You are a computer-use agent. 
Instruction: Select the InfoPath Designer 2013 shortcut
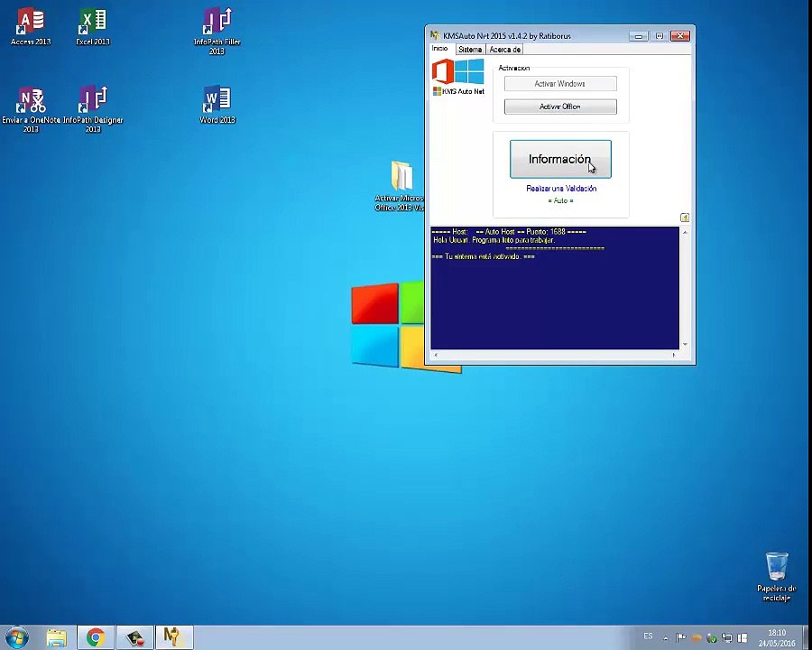(93, 109)
